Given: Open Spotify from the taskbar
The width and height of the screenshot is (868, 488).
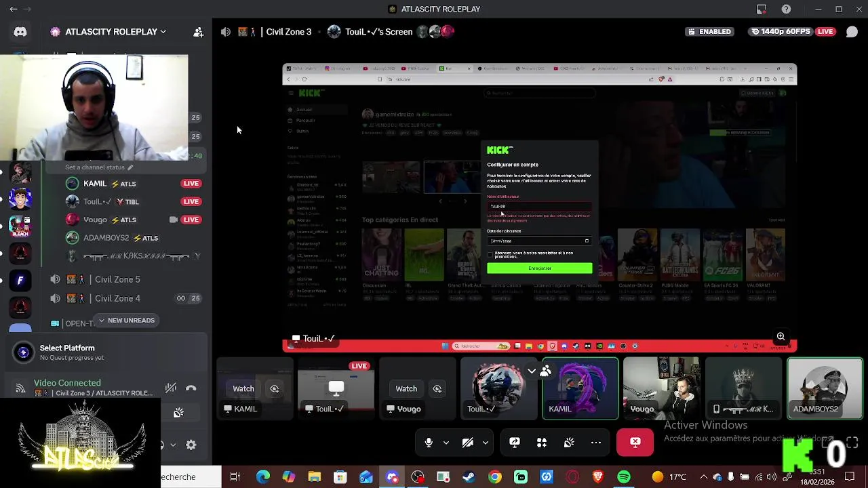Looking at the screenshot, I should 624,477.
